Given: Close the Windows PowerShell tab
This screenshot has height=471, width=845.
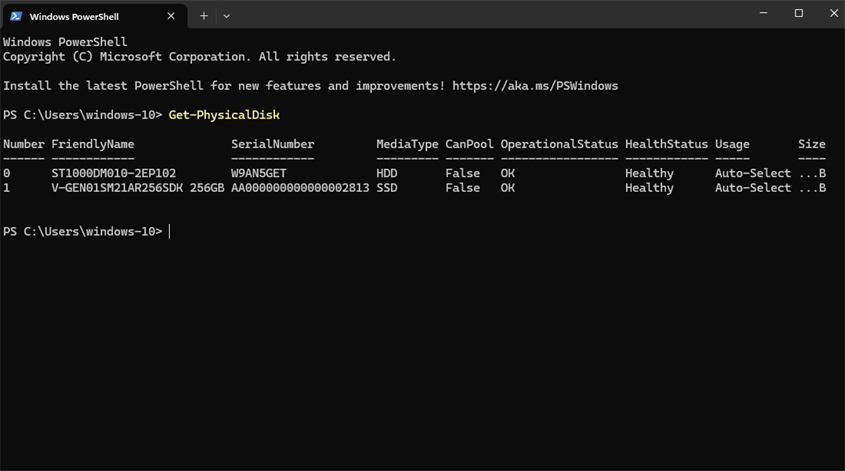Looking at the screenshot, I should 171,16.
